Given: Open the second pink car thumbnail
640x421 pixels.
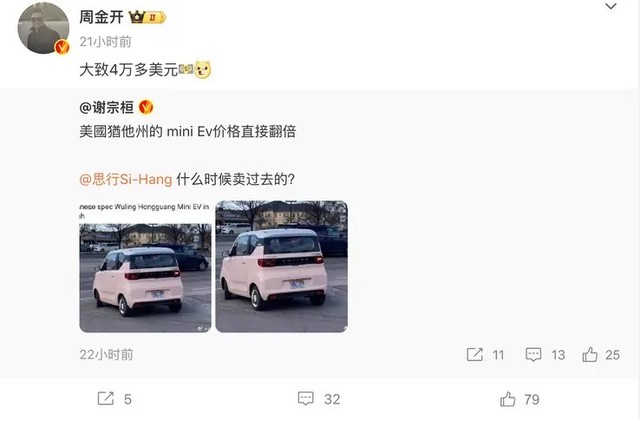Looking at the screenshot, I should 282,266.
